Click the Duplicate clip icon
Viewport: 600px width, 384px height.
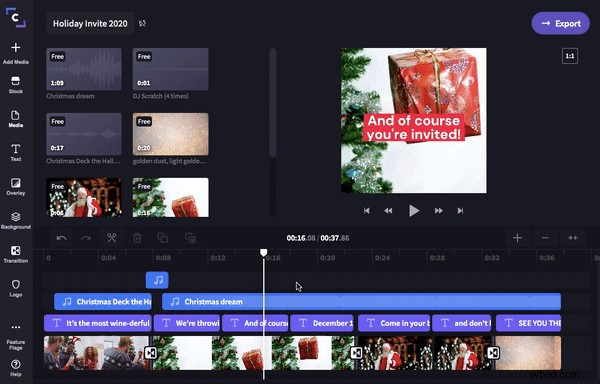click(190, 238)
